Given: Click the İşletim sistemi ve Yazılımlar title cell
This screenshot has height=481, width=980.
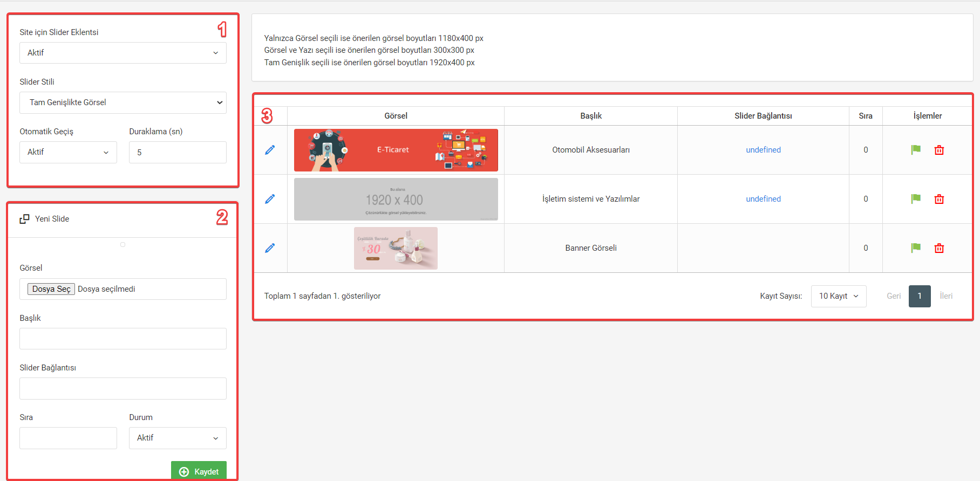Looking at the screenshot, I should tap(591, 199).
